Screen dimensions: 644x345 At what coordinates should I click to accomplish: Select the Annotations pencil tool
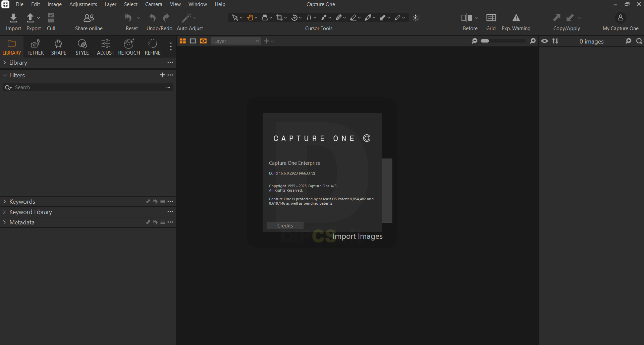click(x=398, y=18)
